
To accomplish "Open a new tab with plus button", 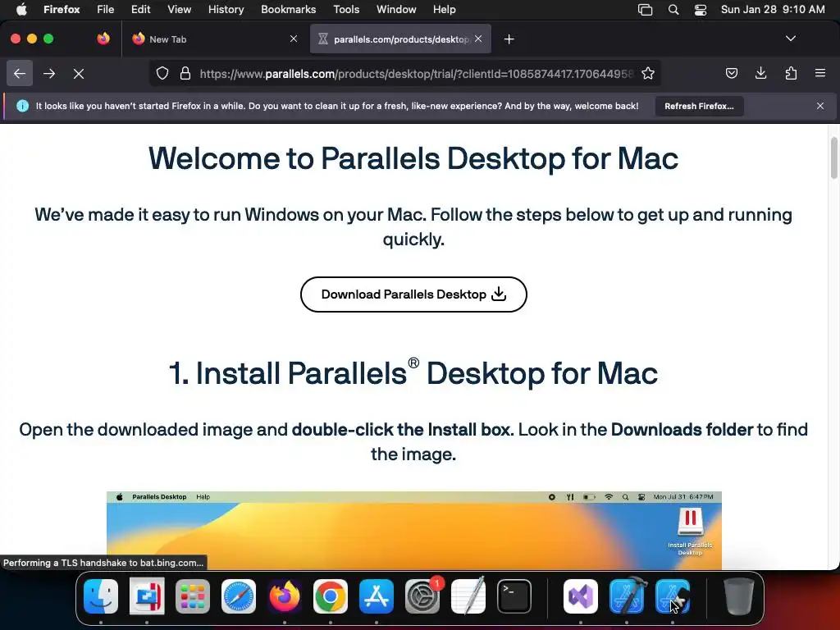I will 509,39.
